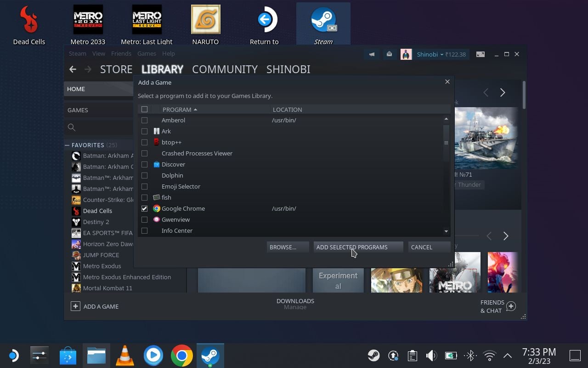Open the Friends menu
Screen dimensions: 588x368
point(121,53)
